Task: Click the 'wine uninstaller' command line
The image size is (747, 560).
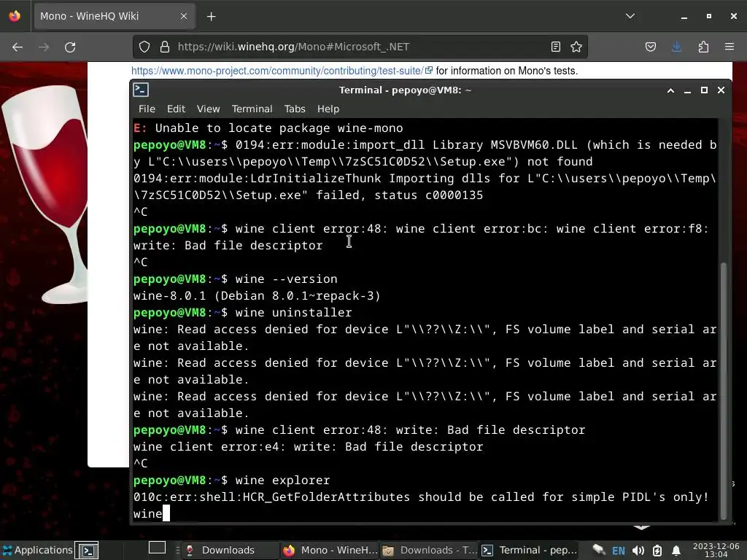Action: click(293, 312)
